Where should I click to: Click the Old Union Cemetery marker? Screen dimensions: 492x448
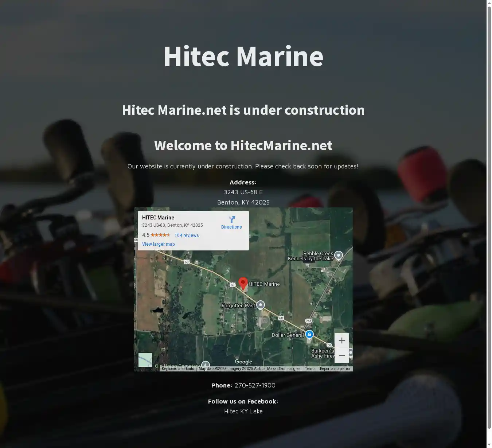click(x=206, y=365)
